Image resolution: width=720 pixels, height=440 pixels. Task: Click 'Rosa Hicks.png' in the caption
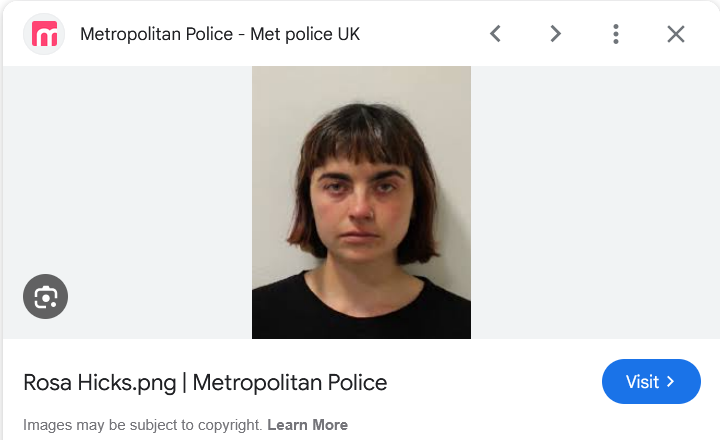(x=100, y=382)
